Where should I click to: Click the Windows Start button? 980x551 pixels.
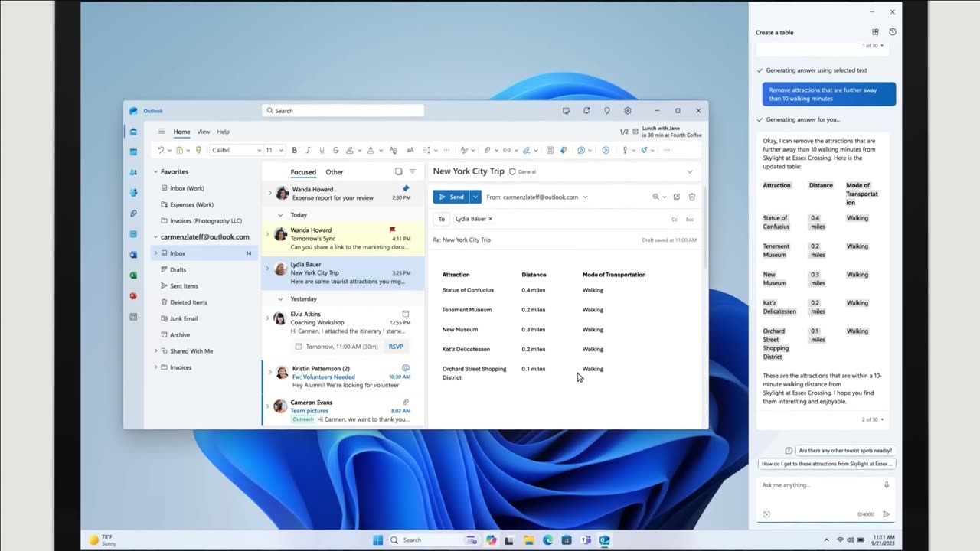pyautogui.click(x=377, y=540)
